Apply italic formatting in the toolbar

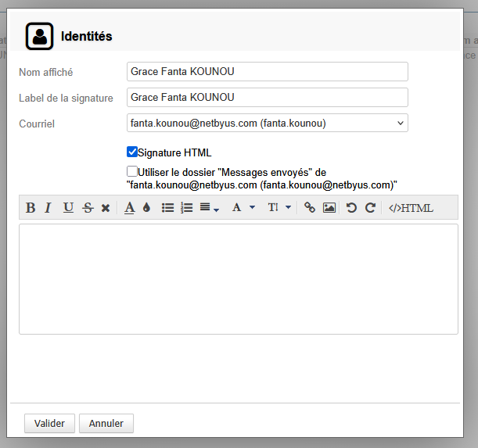click(48, 208)
